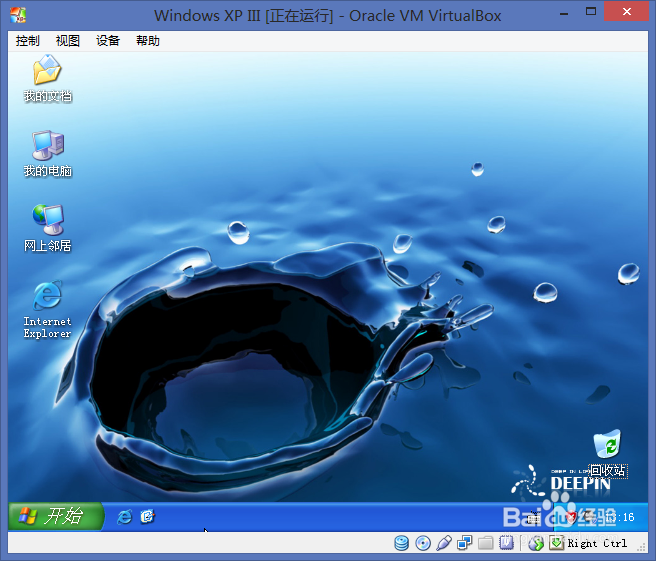The width and height of the screenshot is (656, 561).
Task: Click the VirtualBox window title bar icon
Action: (x=18, y=15)
